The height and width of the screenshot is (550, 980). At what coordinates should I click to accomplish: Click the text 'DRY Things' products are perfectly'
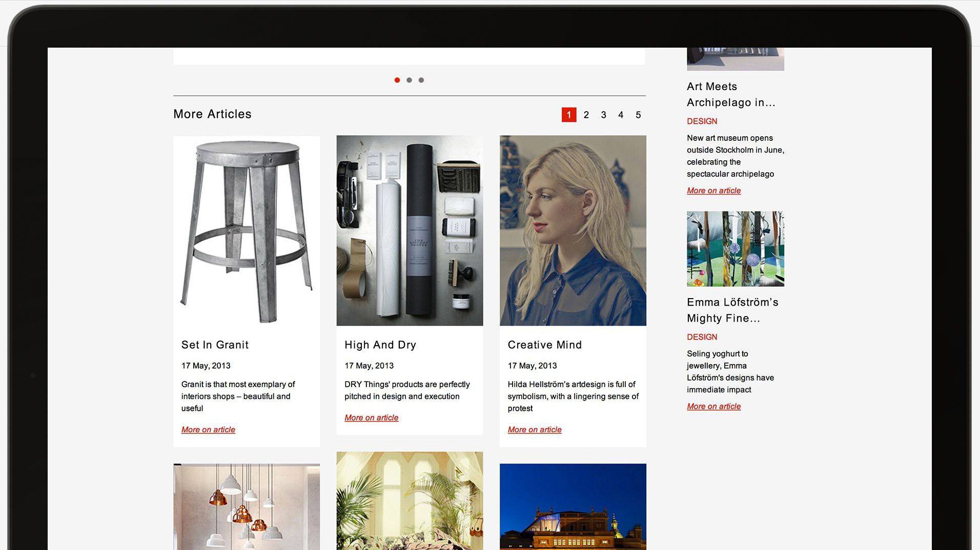coord(407,384)
